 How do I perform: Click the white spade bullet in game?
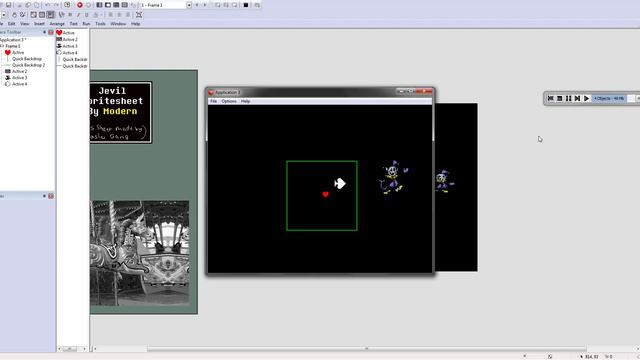[x=340, y=183]
